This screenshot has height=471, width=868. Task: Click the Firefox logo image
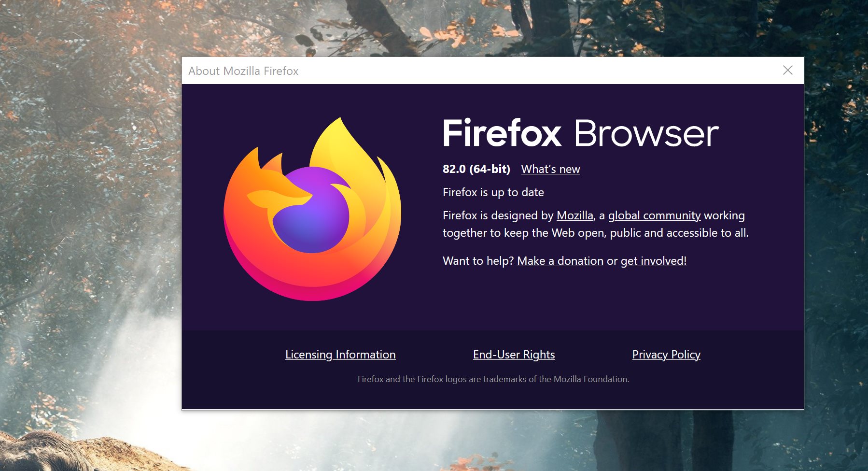coord(312,209)
